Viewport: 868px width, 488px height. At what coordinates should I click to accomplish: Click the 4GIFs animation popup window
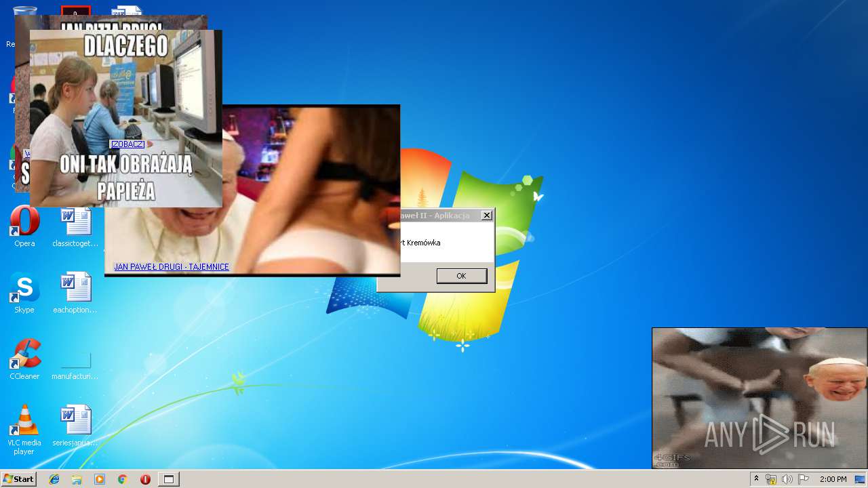click(759, 399)
